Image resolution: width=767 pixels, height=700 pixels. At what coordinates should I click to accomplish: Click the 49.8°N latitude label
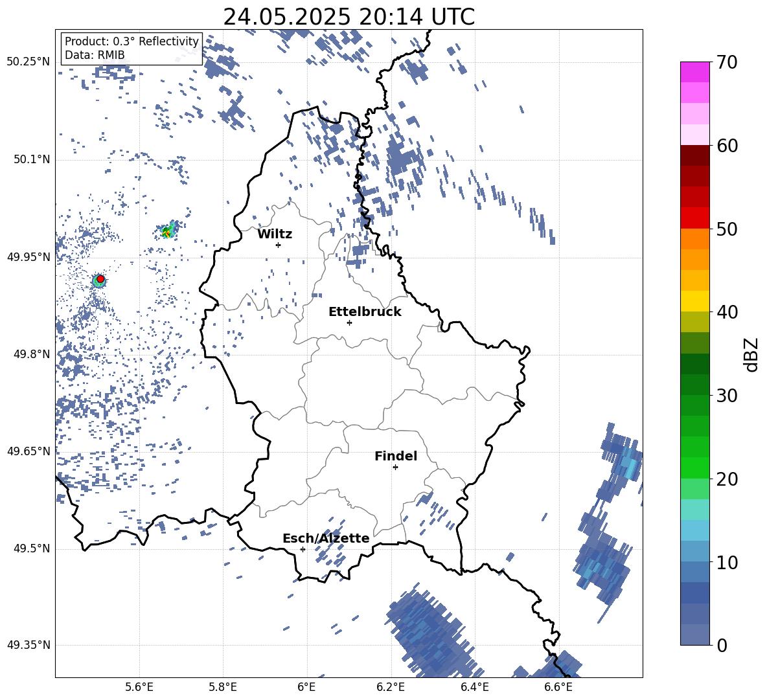click(32, 354)
